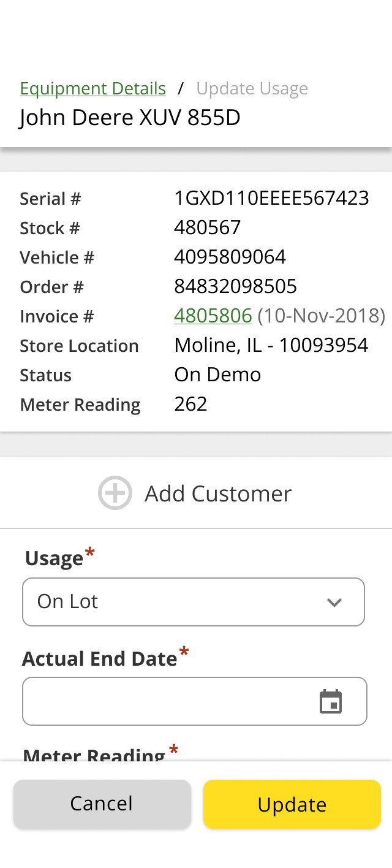392x868 pixels.
Task: Click the Store Location label
Action: 79,346
